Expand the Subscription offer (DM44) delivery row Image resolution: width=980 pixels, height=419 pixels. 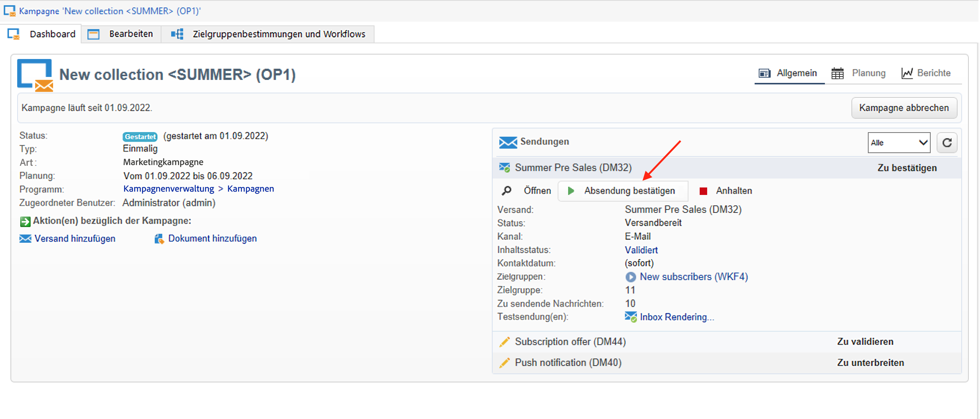[570, 341]
